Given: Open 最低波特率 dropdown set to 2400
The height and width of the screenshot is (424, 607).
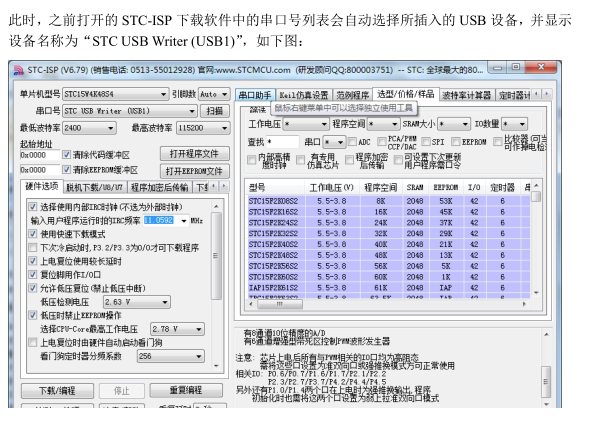Looking at the screenshot, I should [x=89, y=128].
